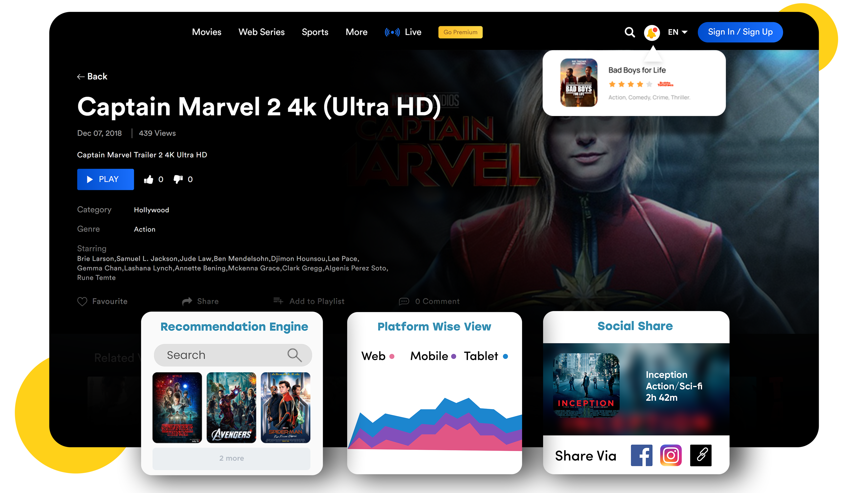Image resolution: width=868 pixels, height=493 pixels.
Task: Click the Add to Playlist icon
Action: (277, 300)
